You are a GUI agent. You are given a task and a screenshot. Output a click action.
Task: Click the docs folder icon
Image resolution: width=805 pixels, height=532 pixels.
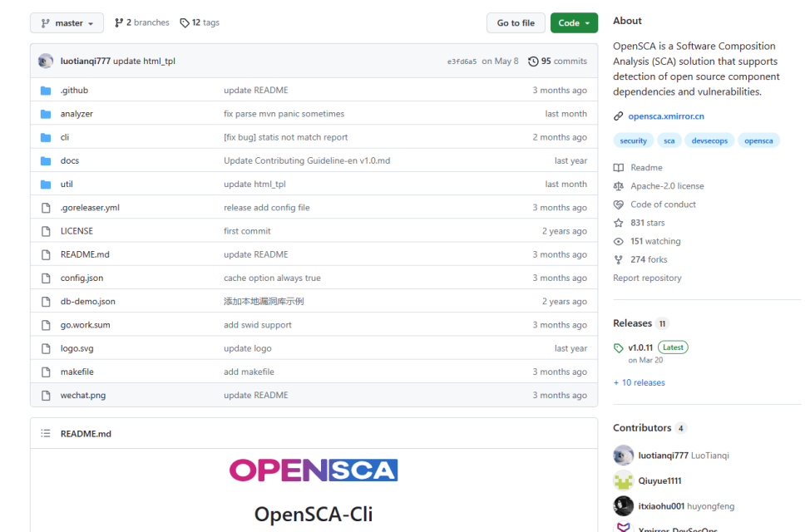point(46,161)
